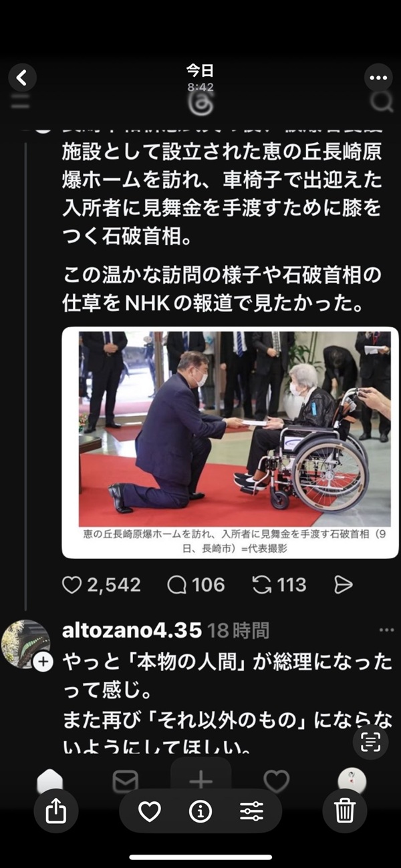Send the post via paper plane icon

pos(343,585)
